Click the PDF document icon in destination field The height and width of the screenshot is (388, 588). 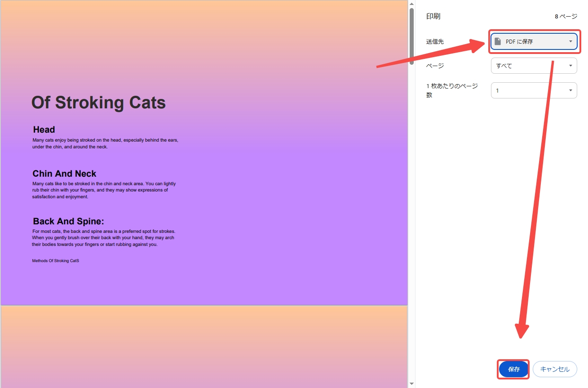498,41
